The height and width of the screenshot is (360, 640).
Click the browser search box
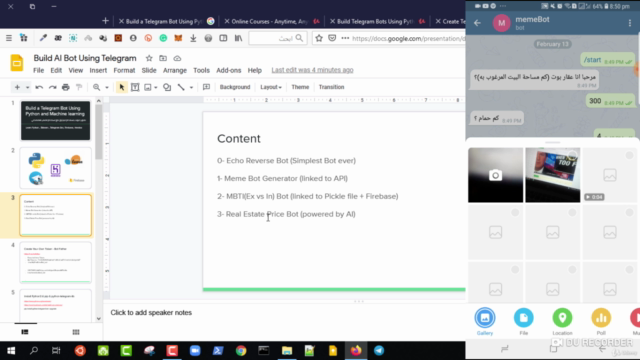(x=278, y=38)
